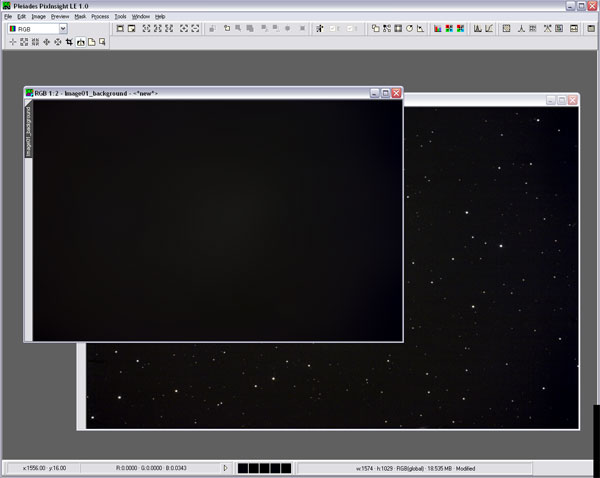
Task: Open the Help menu
Action: click(160, 16)
